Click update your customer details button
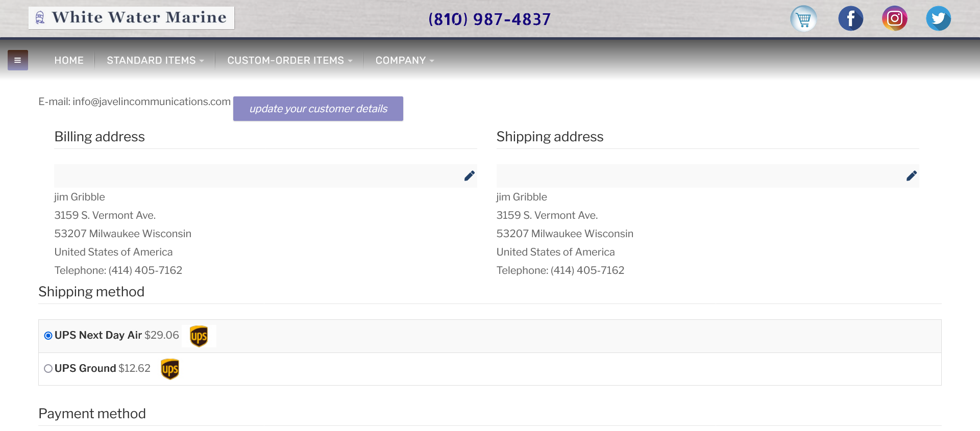 [318, 109]
